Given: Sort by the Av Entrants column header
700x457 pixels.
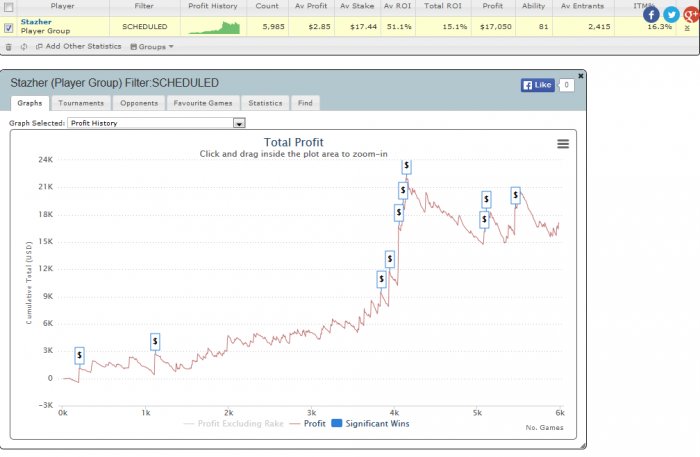Looking at the screenshot, I should [582, 6].
